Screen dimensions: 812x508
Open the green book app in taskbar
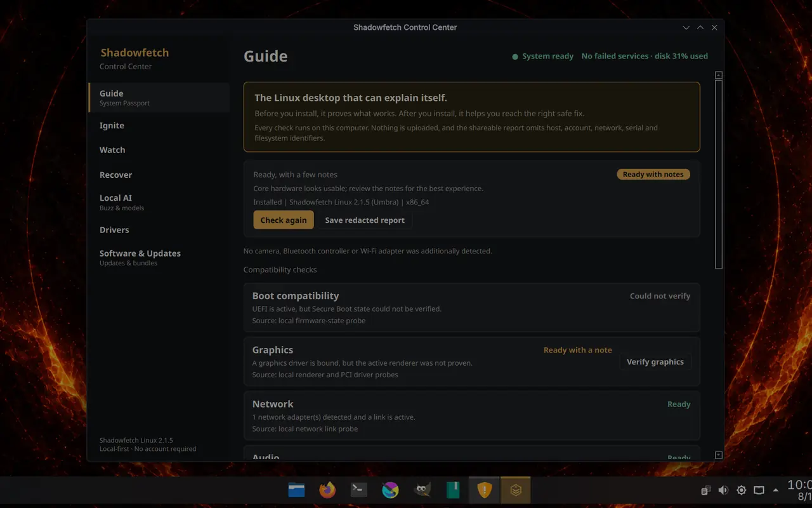453,490
